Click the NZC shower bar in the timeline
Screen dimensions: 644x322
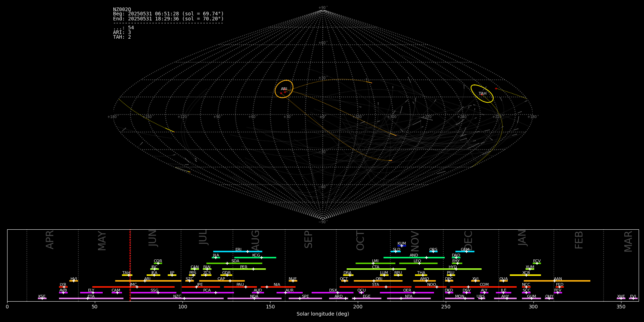177,298
